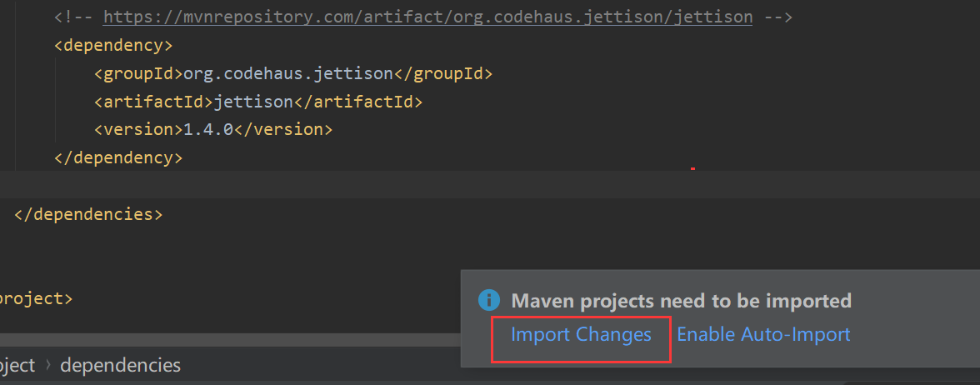Click the blue info icon in Maven notification
This screenshot has width=980, height=385.
pyautogui.click(x=489, y=300)
